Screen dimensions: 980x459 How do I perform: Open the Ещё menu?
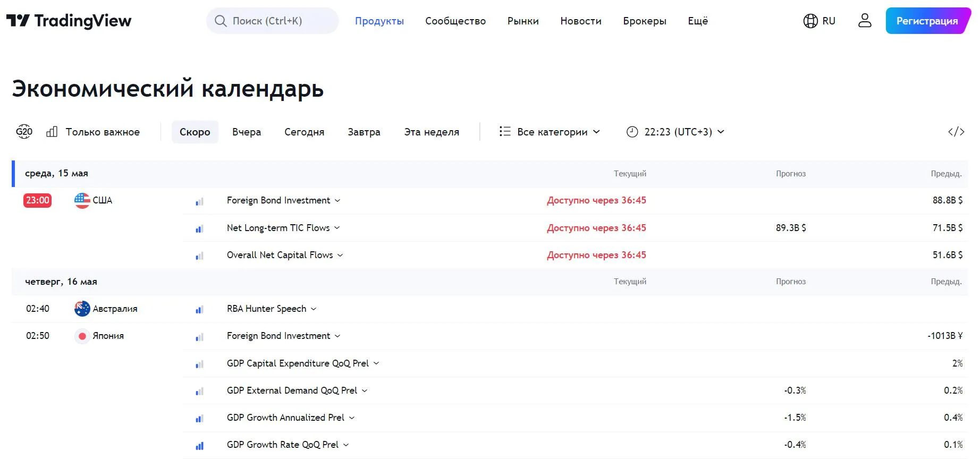pyautogui.click(x=698, y=21)
